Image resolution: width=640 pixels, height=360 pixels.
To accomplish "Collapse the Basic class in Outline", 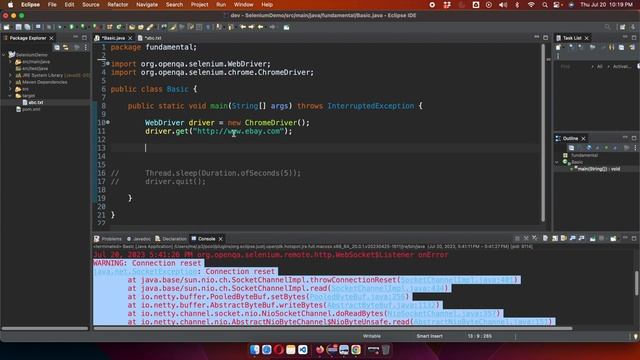I will coord(557,162).
